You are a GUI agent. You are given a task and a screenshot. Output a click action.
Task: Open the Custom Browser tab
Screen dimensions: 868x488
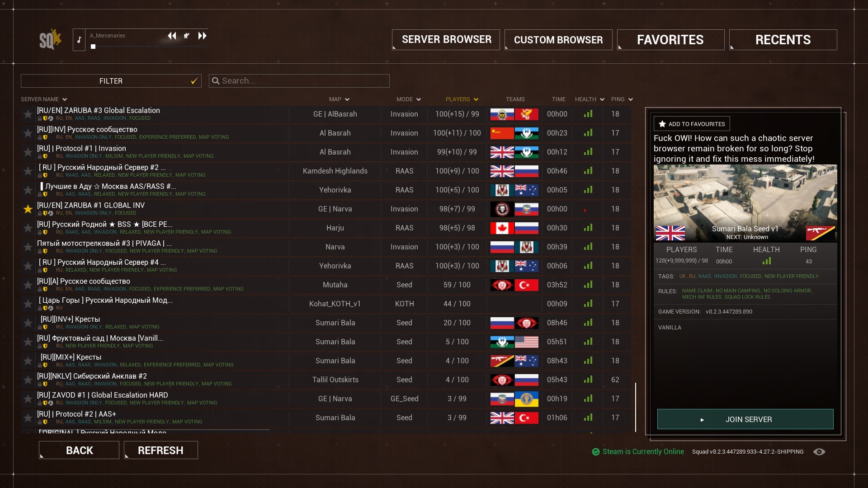click(x=558, y=40)
